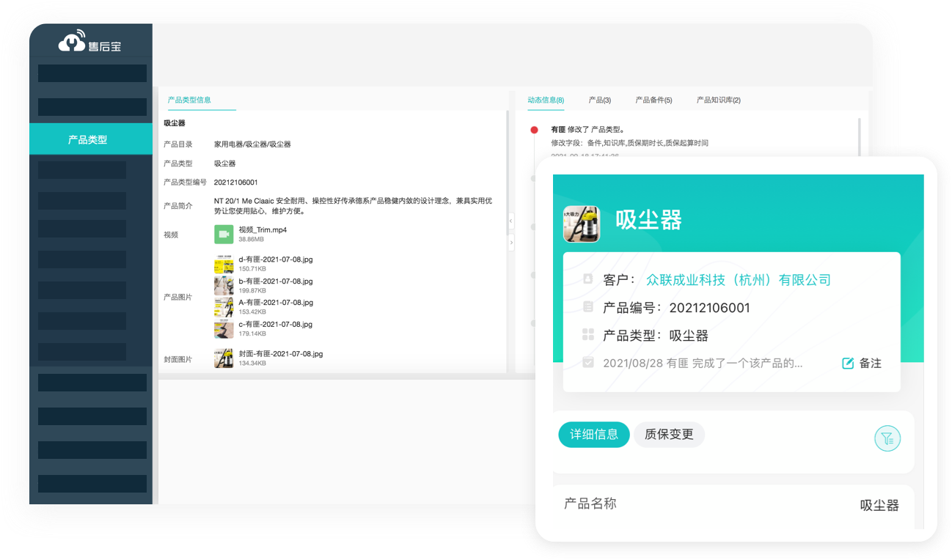
Task: Click the 客户 field icon on the product card
Action: click(x=588, y=279)
